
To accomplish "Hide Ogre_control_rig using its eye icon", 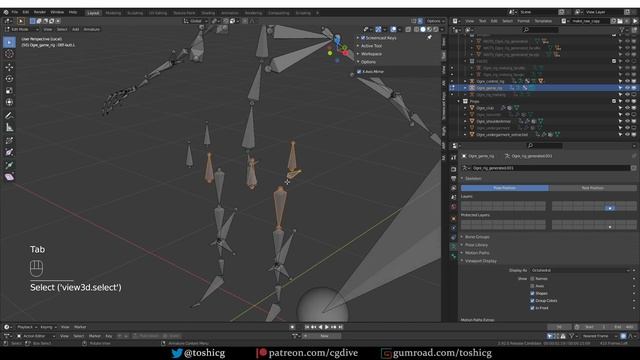I will pyautogui.click(x=627, y=81).
